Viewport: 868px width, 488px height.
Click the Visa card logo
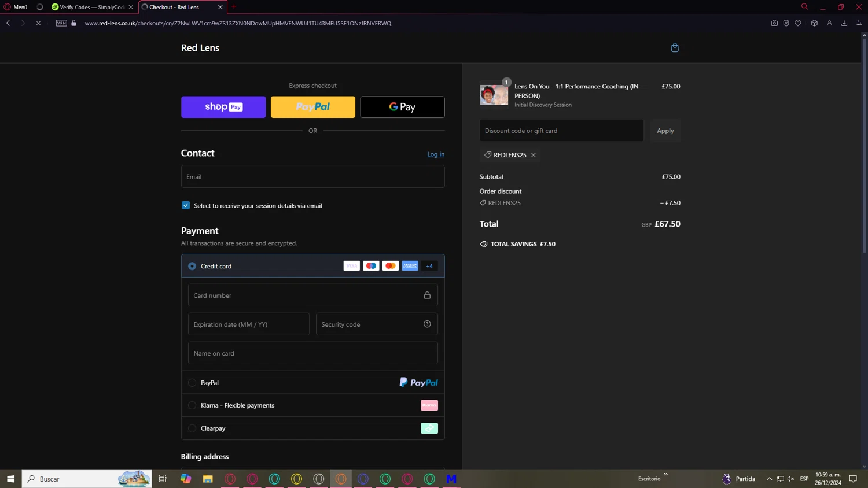tap(351, 266)
